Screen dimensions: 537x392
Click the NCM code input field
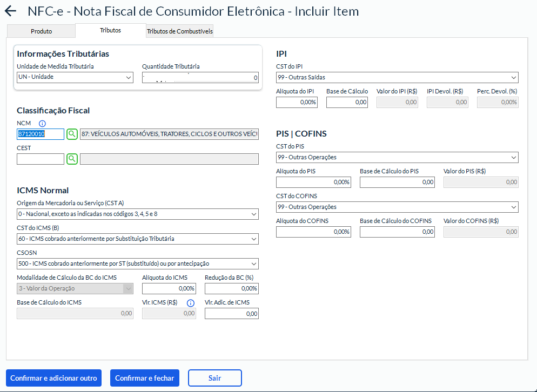pos(41,134)
